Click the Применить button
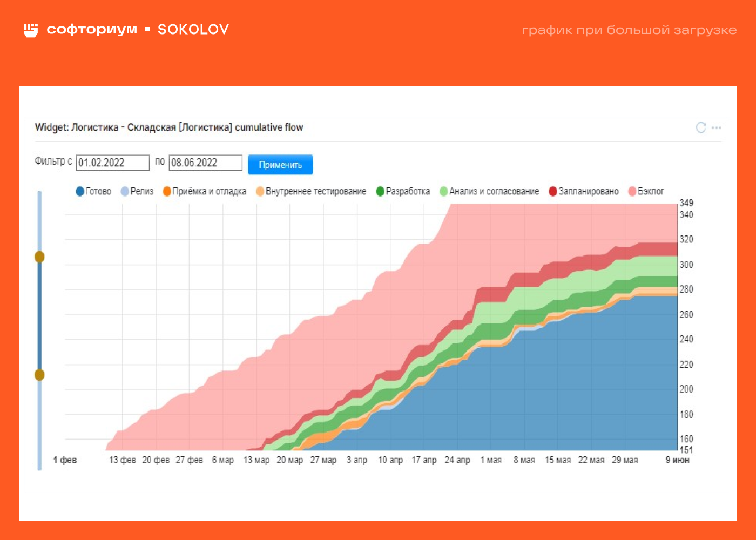Viewport: 756px width, 540px height. [280, 165]
